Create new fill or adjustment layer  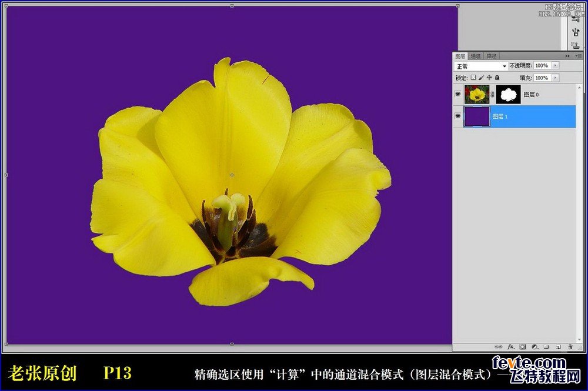click(x=535, y=347)
